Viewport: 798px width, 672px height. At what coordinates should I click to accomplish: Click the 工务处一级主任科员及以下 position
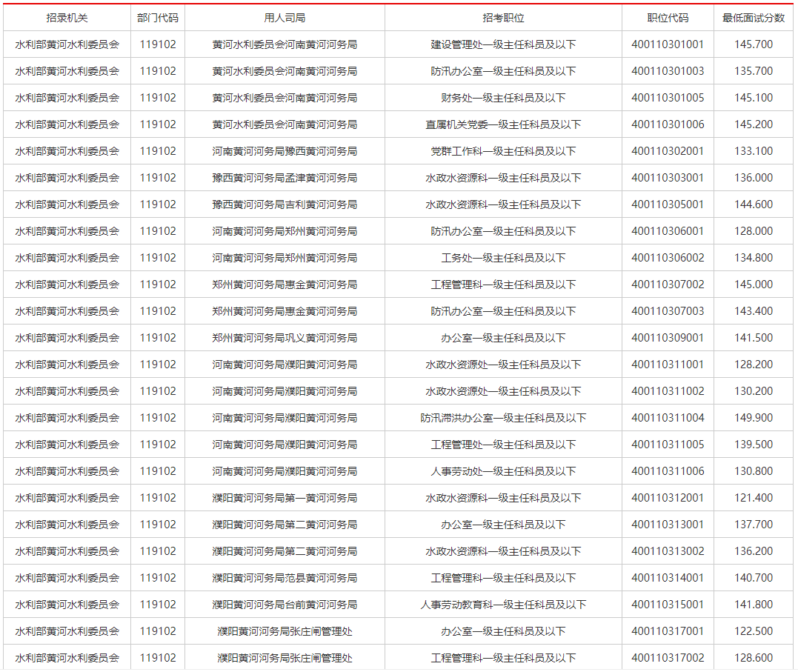(x=503, y=258)
